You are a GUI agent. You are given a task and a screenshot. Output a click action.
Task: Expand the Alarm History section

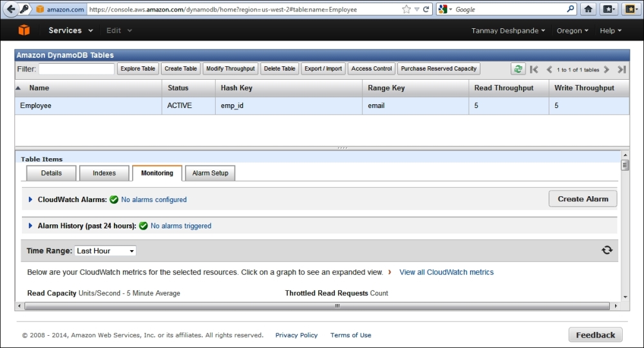30,226
